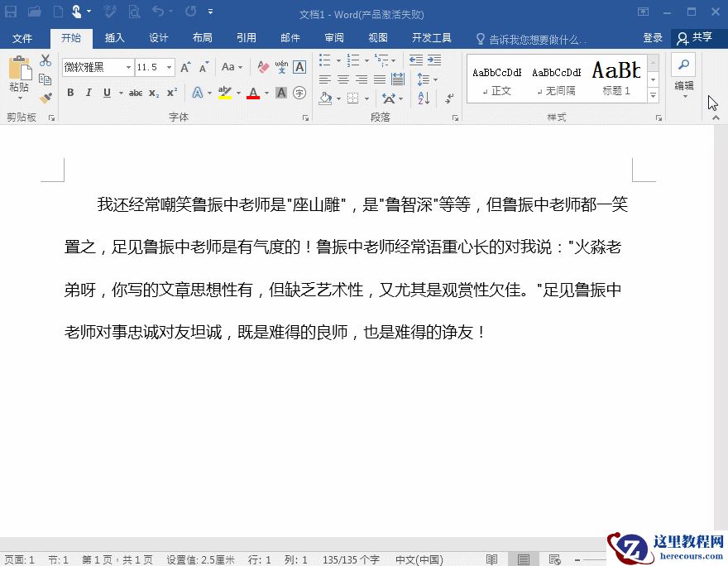Click the 135/135 个字 word count
728x566 pixels.
(x=351, y=559)
